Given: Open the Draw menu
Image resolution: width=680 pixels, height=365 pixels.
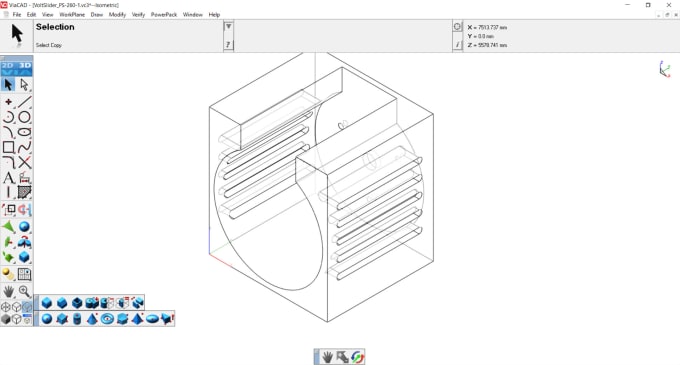Looking at the screenshot, I should coord(97,15).
